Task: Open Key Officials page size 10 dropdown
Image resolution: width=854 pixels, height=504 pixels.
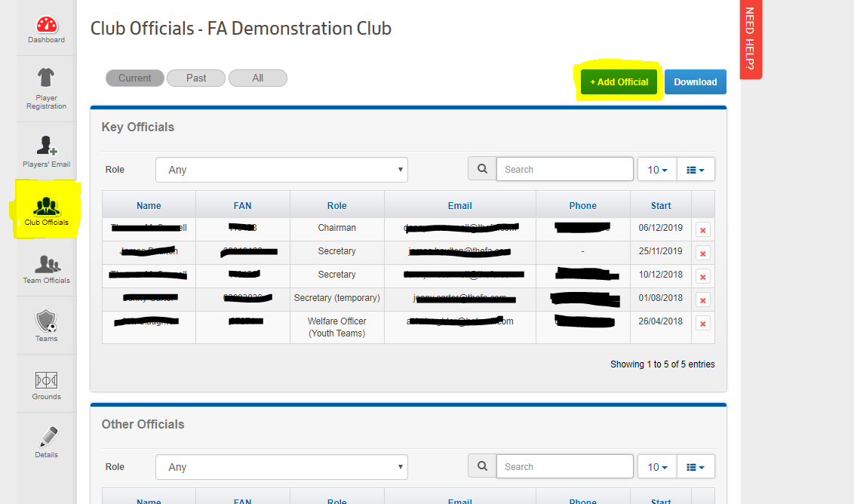Action: [657, 170]
